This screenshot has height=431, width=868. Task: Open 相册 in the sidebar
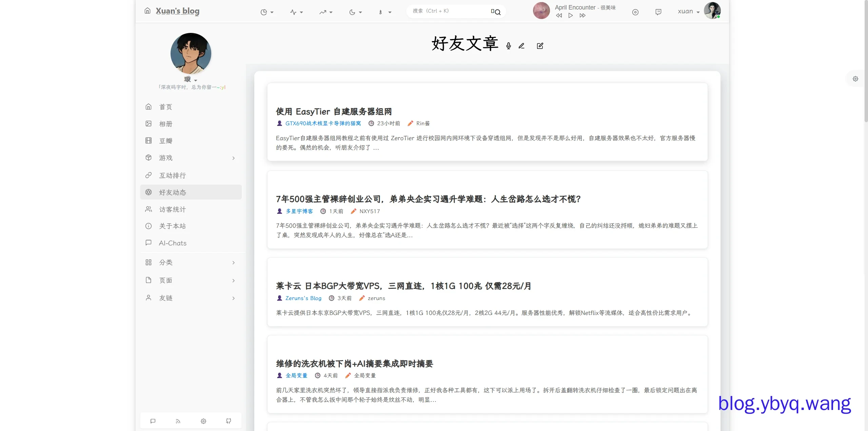coord(191,124)
